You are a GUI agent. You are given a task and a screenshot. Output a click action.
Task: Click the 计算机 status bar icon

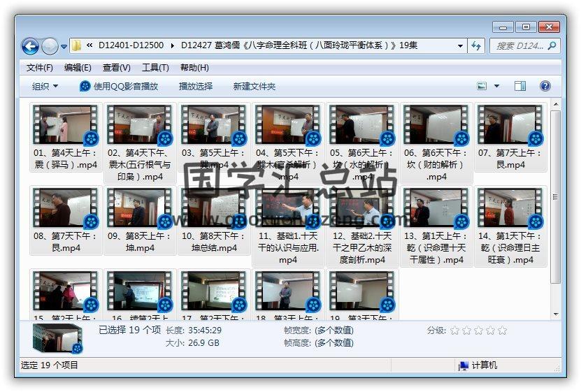(x=464, y=365)
